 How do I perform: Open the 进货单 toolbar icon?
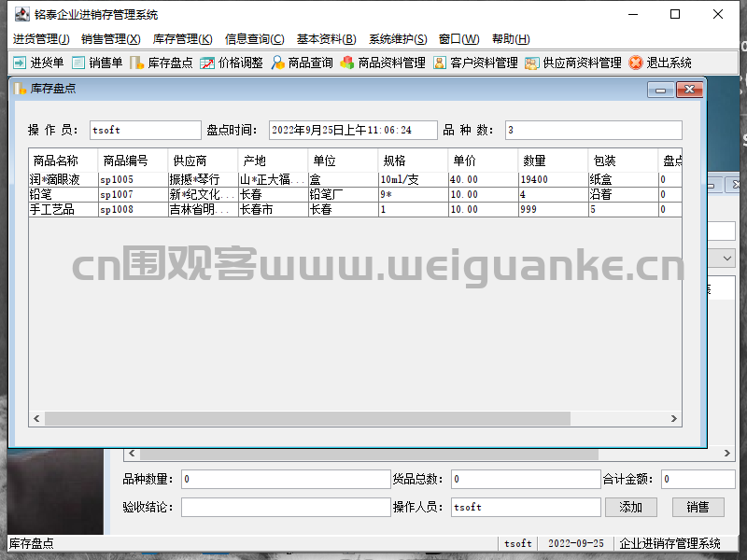(20, 63)
